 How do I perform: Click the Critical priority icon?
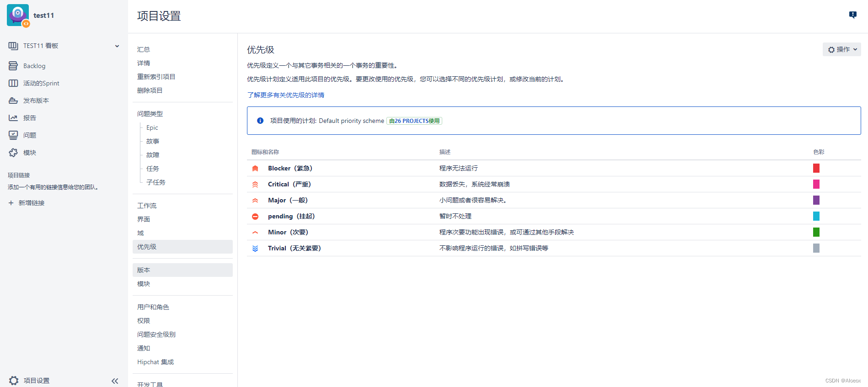(x=255, y=184)
